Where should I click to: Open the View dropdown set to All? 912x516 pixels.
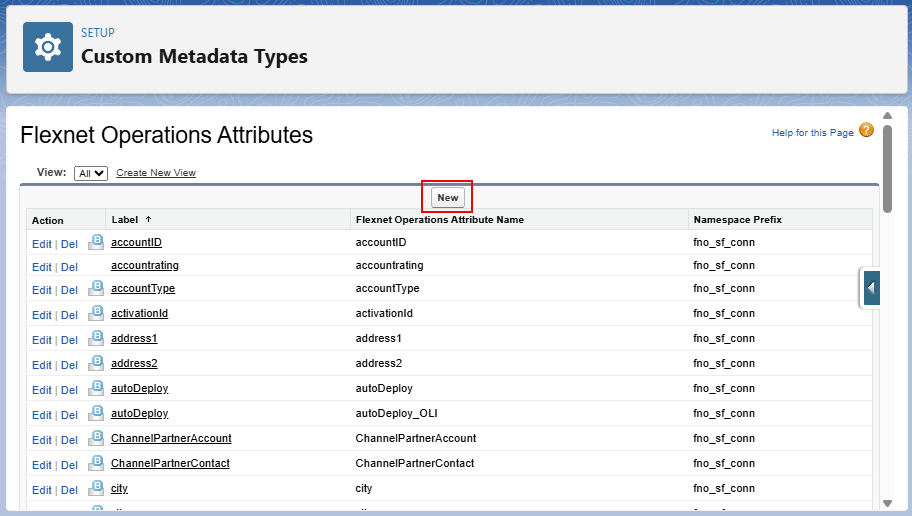91,173
